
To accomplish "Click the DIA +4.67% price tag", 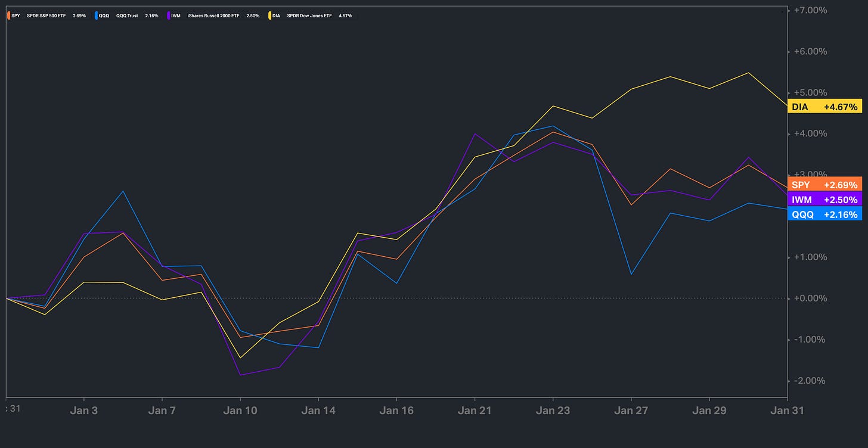I will [824, 107].
